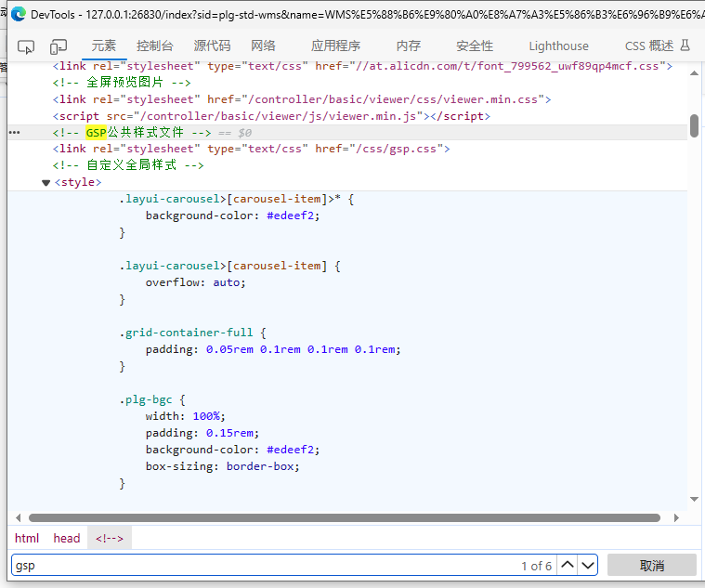Activate the inspect element picker icon
This screenshot has width=705, height=588.
26,46
